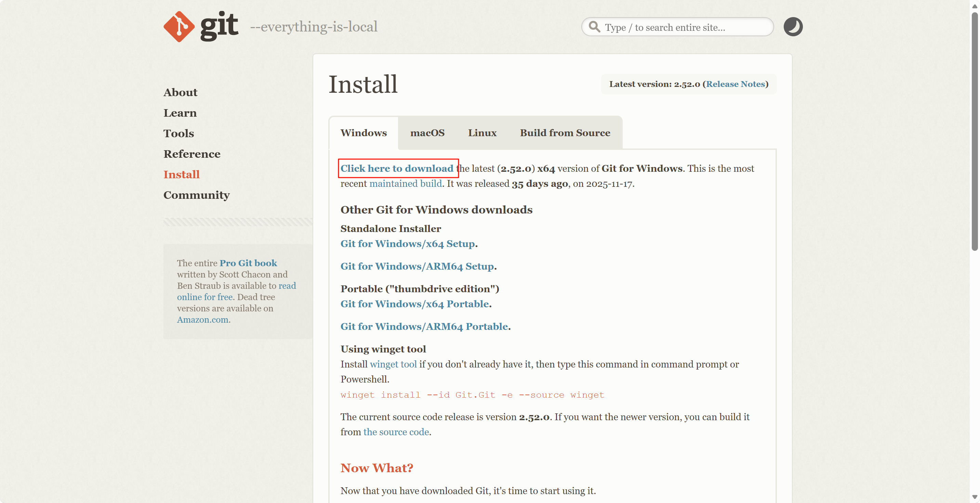Click the page vertical scrollbar thumb
This screenshot has width=980, height=503.
pos(974,131)
